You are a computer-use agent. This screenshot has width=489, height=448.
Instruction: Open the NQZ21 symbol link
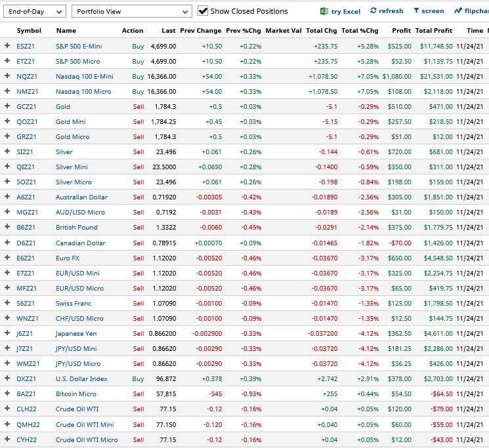click(27, 76)
